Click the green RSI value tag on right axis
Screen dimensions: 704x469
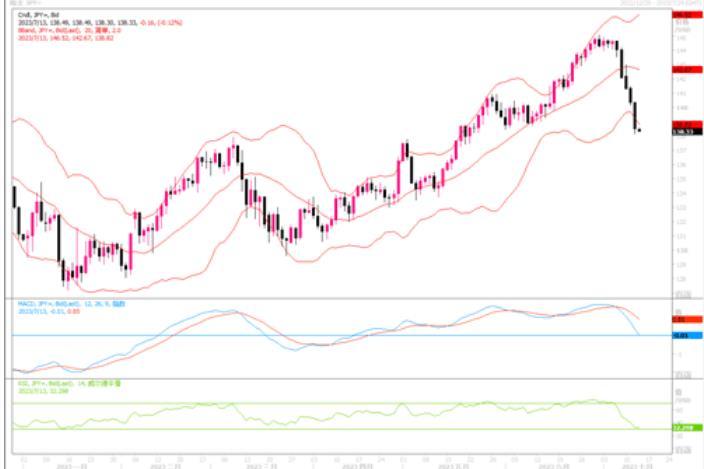pyautogui.click(x=683, y=428)
